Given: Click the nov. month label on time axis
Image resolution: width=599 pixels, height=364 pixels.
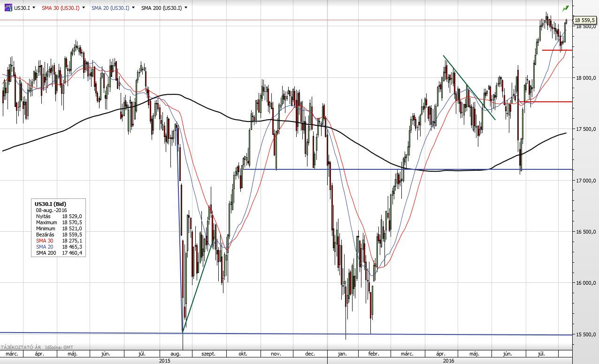Looking at the screenshot, I should (276, 354).
